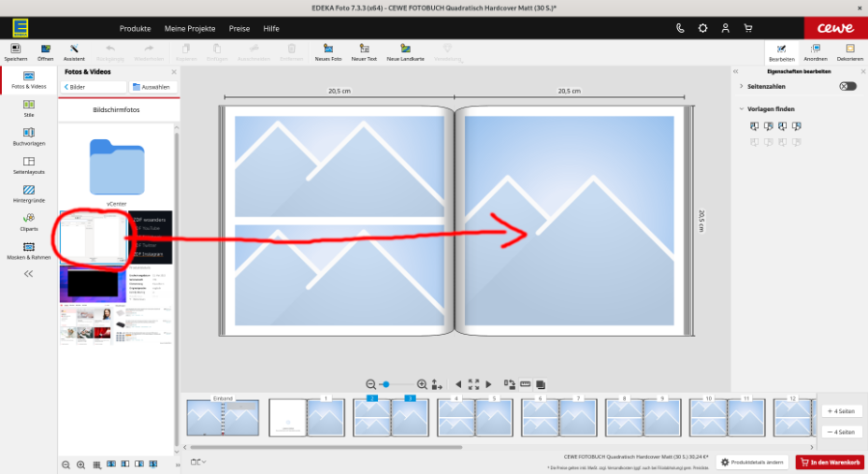Image resolution: width=868 pixels, height=474 pixels.
Task: Click the Öffnen toolbar icon
Action: [45, 51]
